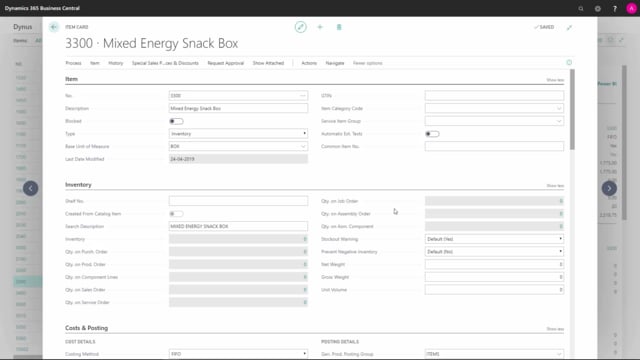
Task: Open the Type dropdown
Action: (238, 133)
